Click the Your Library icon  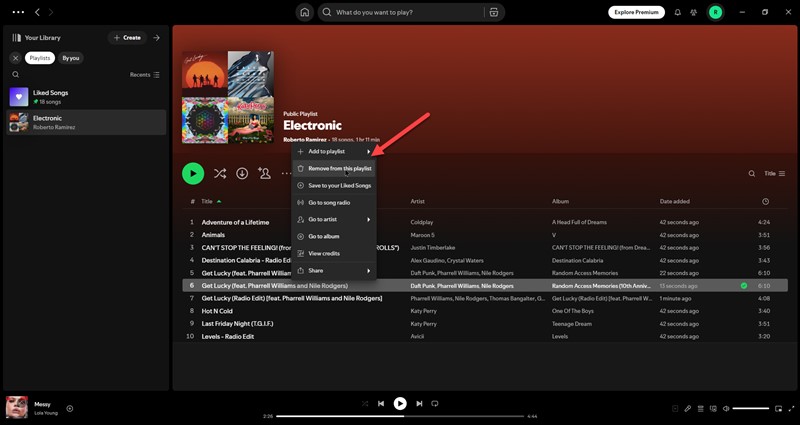point(17,38)
